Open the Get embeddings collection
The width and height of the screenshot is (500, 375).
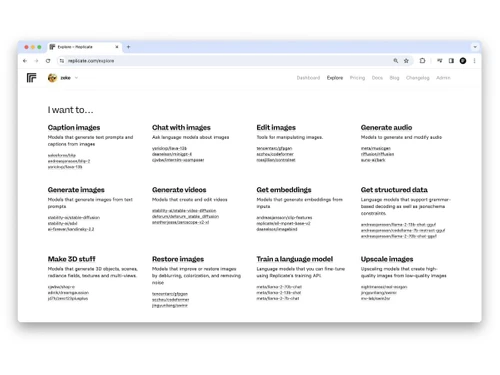[284, 190]
